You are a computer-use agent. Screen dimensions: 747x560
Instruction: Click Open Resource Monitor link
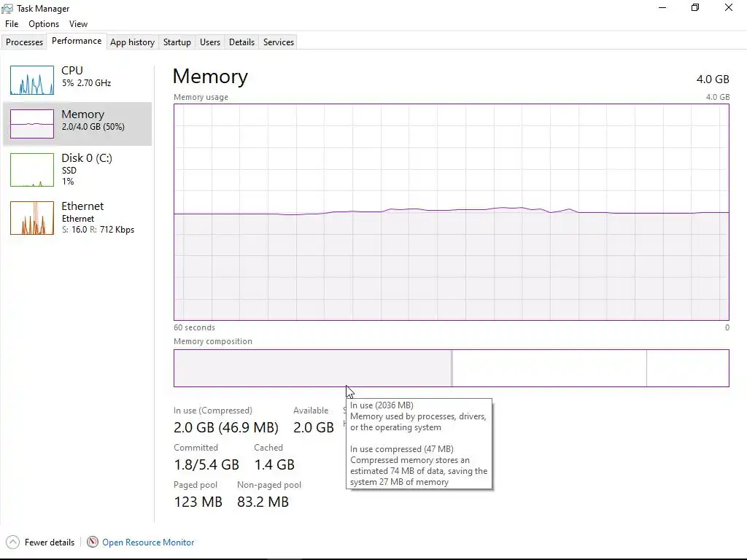[148, 542]
